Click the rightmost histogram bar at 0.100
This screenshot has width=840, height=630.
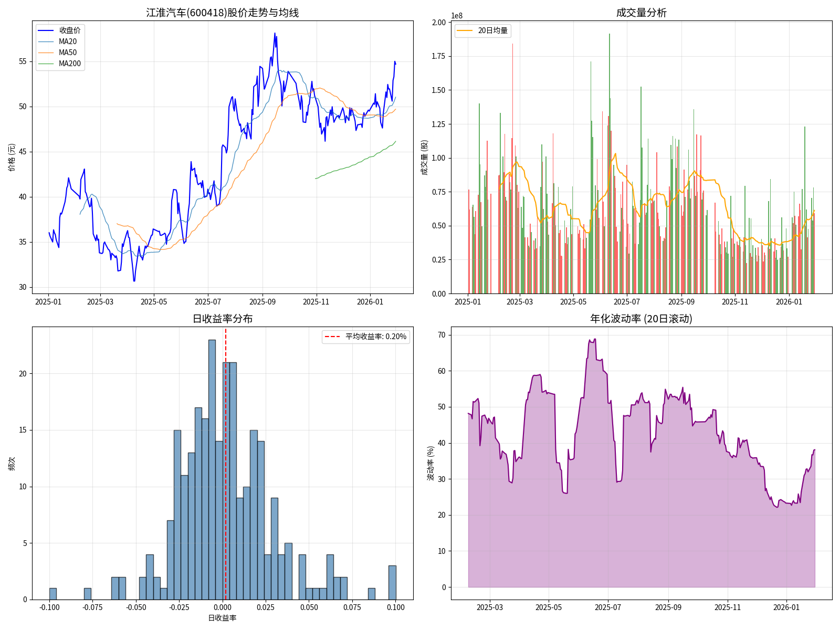(x=392, y=582)
